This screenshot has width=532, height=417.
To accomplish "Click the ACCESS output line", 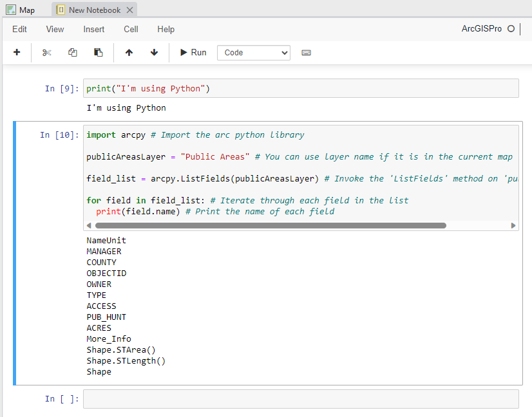I will coord(102,306).
